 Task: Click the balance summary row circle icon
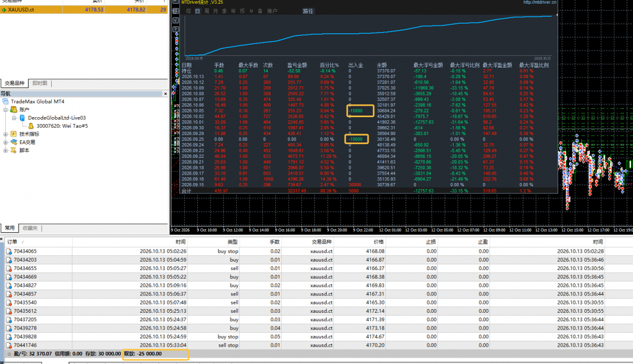(8, 353)
